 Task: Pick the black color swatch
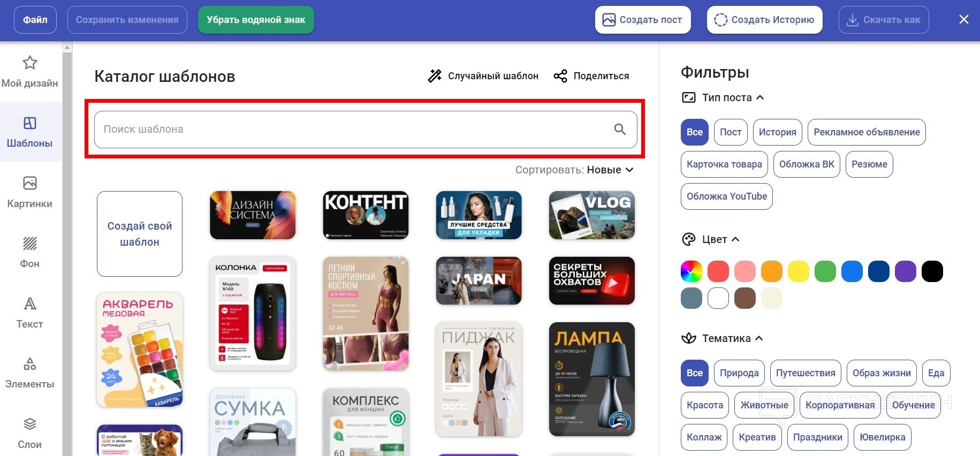(x=932, y=271)
